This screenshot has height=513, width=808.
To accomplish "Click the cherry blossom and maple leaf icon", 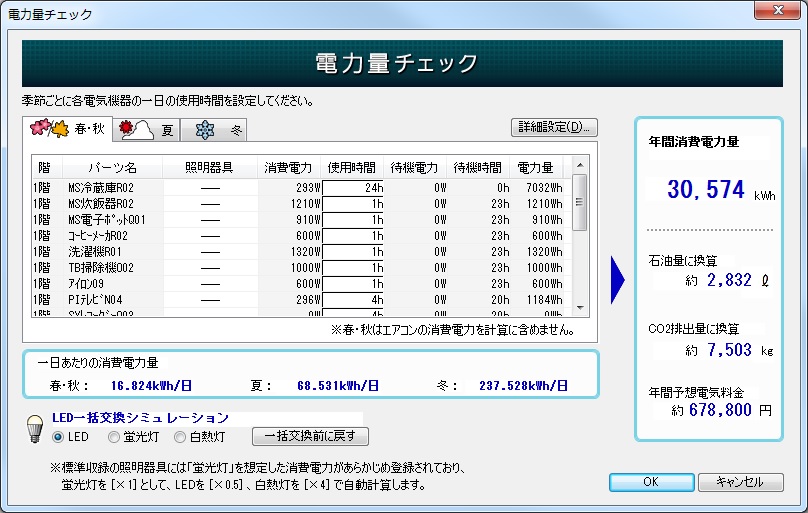I will tap(49, 128).
